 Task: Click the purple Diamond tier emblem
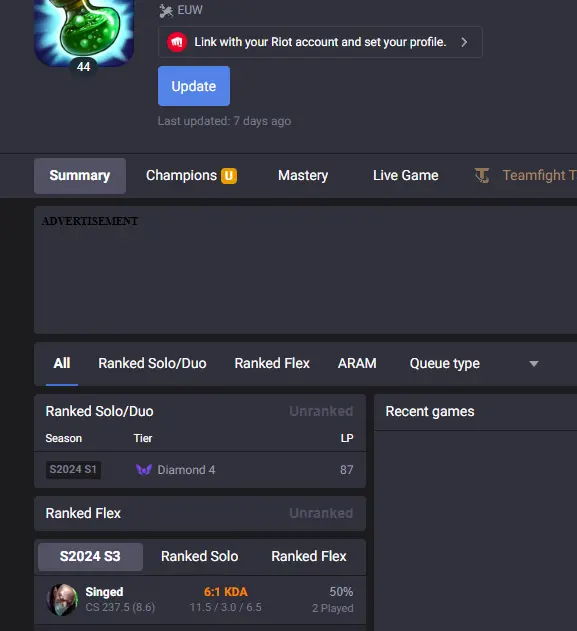coord(144,470)
